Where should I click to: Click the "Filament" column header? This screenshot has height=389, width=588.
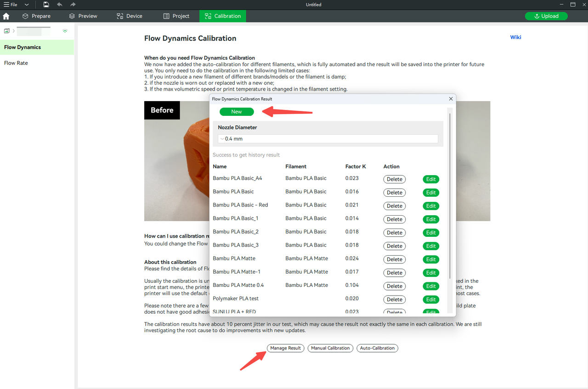296,166
